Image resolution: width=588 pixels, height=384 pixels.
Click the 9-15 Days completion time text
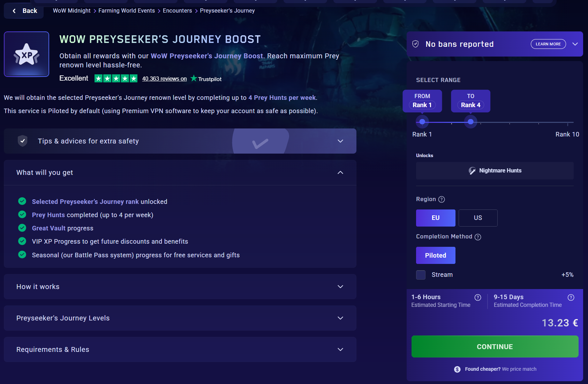pyautogui.click(x=508, y=297)
